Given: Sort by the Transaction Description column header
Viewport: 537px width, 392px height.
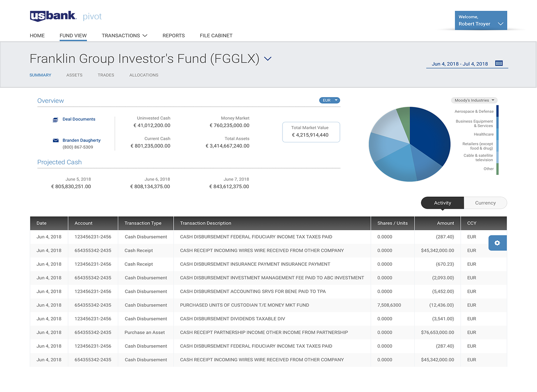Looking at the screenshot, I should [x=272, y=223].
